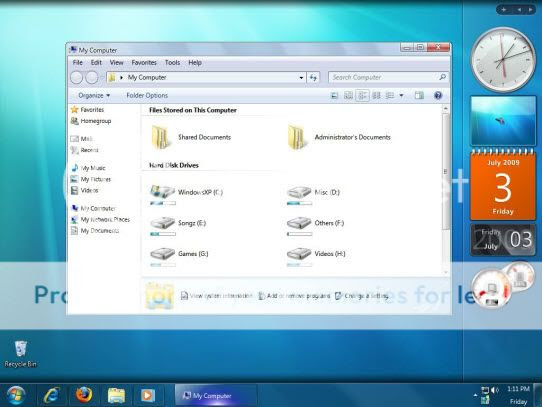Viewport: 542px width, 407px height.
Task: Launch Firefox from taskbar
Action: 84,395
